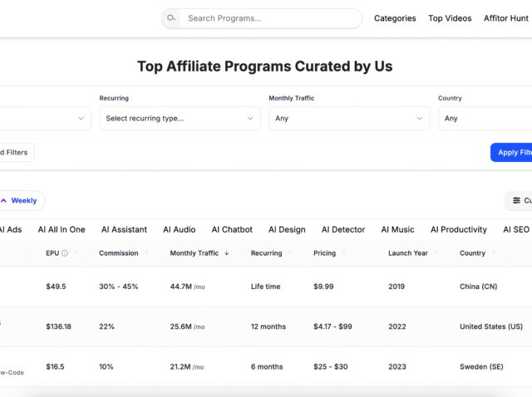
Task: Sort by the Commission column header
Action: pos(118,253)
